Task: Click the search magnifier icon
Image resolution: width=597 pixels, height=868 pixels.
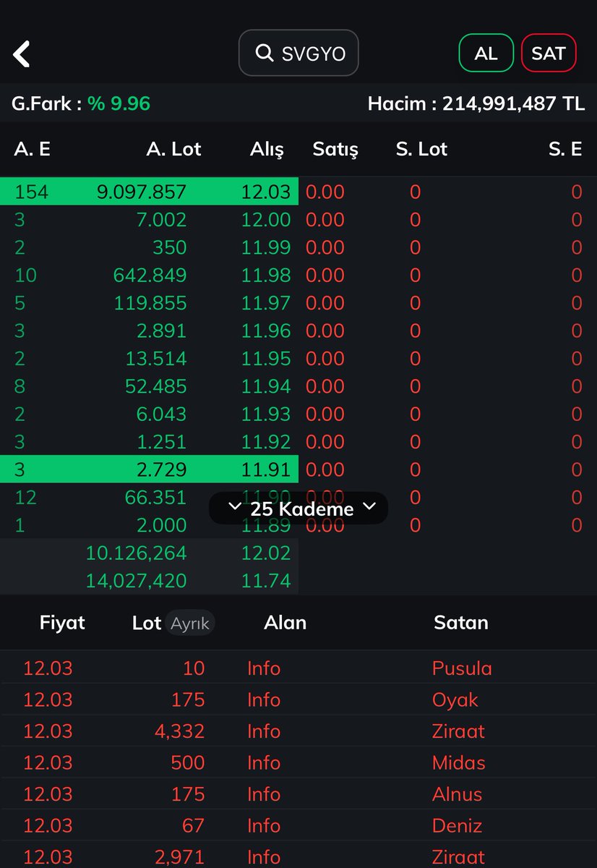Action: click(x=265, y=53)
